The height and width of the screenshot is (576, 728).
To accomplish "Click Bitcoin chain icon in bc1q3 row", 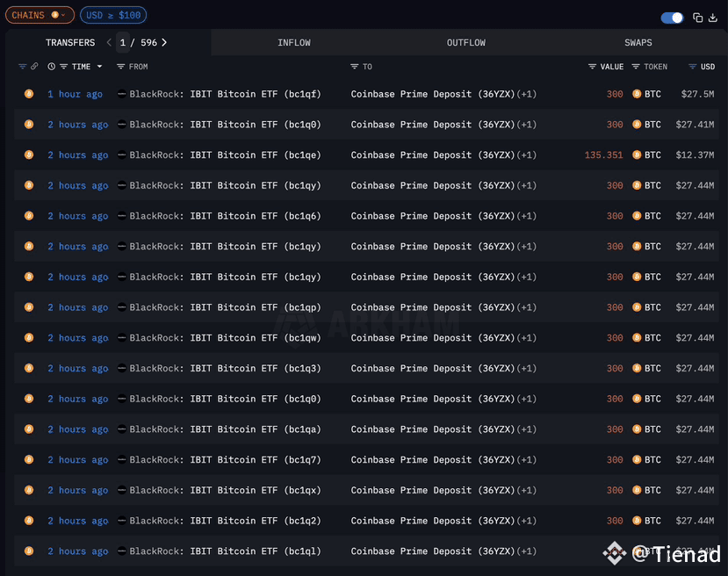I will [x=29, y=368].
